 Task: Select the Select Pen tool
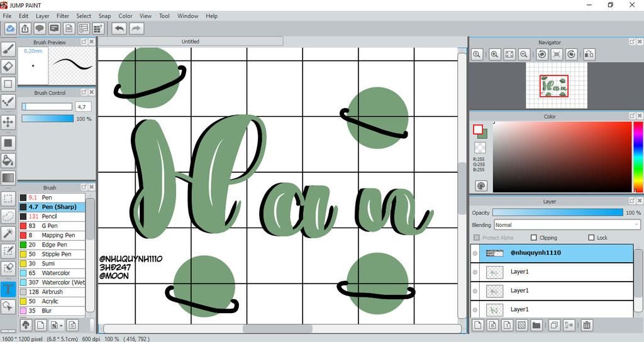(8, 251)
